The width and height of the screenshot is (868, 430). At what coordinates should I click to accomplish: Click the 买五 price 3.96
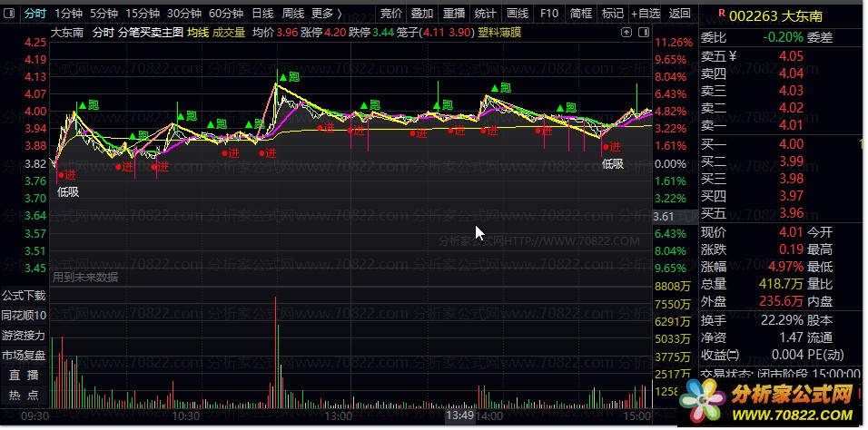(791, 213)
